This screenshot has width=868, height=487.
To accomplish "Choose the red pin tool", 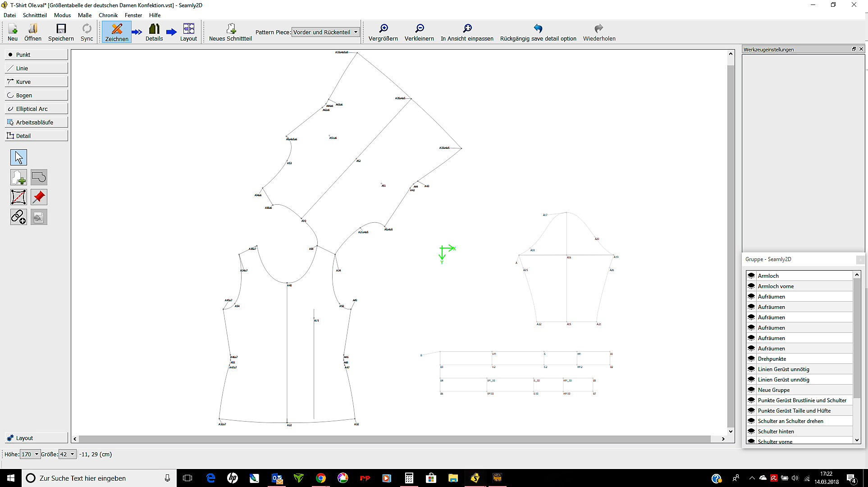I will pyautogui.click(x=39, y=197).
